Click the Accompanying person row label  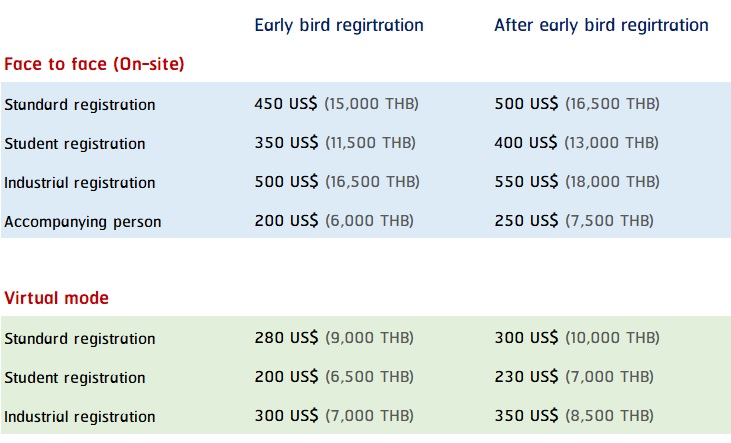[83, 222]
